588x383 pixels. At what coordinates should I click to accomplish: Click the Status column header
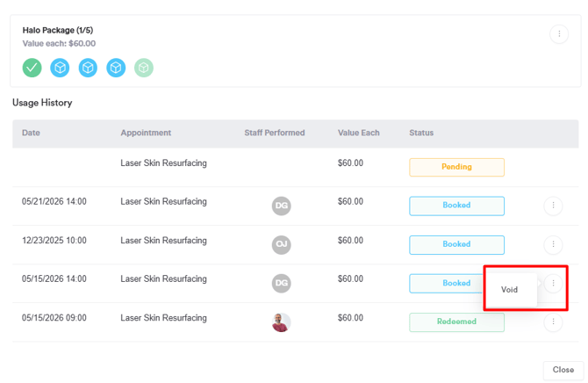(x=421, y=133)
